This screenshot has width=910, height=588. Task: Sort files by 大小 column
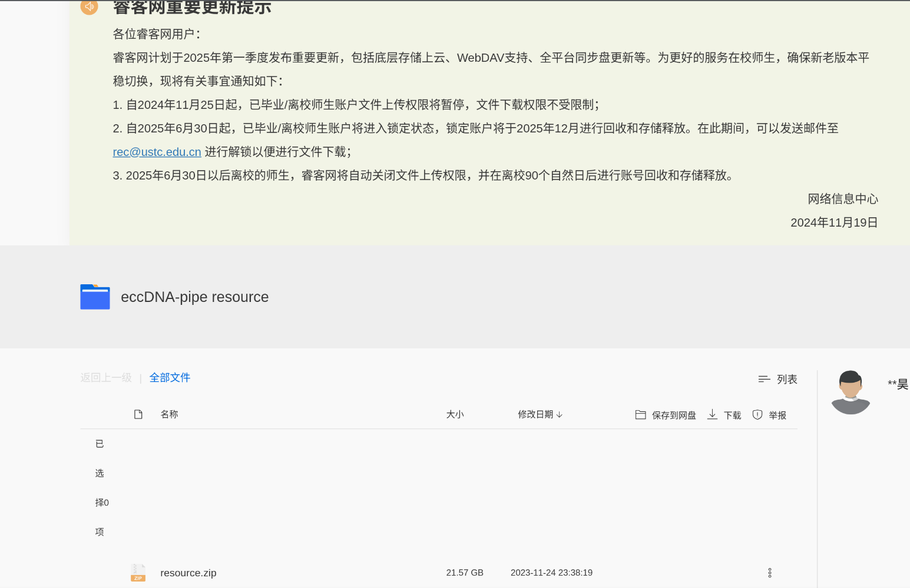[455, 414]
